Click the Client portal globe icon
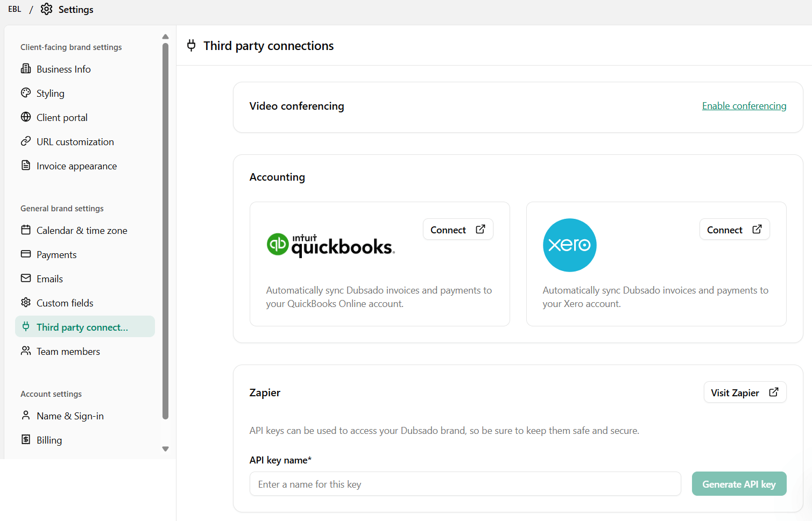 pyautogui.click(x=26, y=117)
